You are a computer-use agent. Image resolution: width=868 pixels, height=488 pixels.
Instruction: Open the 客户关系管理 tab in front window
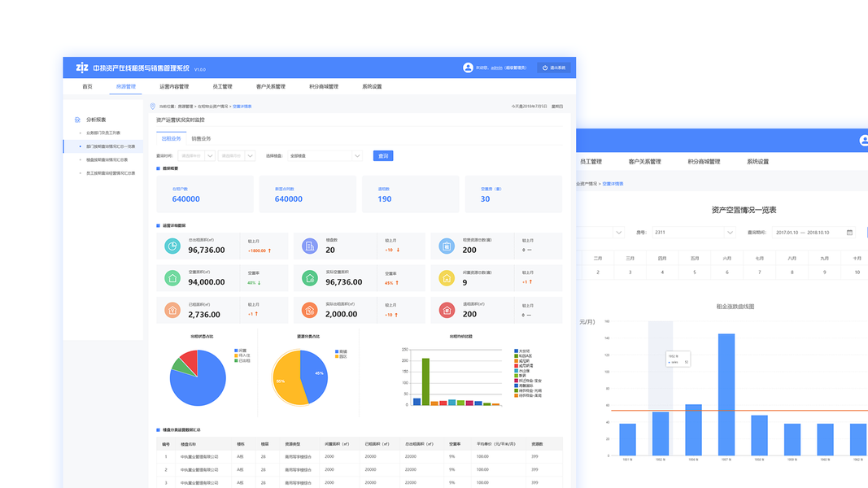click(271, 87)
